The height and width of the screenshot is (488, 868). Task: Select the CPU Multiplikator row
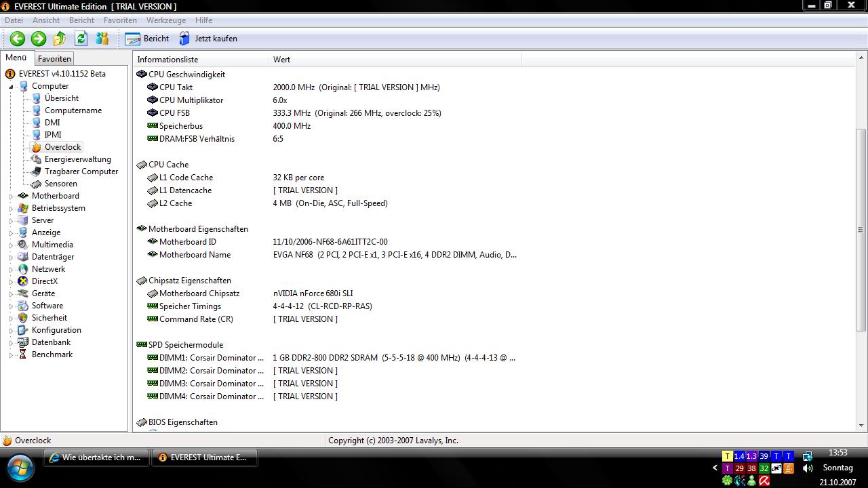[x=327, y=100]
